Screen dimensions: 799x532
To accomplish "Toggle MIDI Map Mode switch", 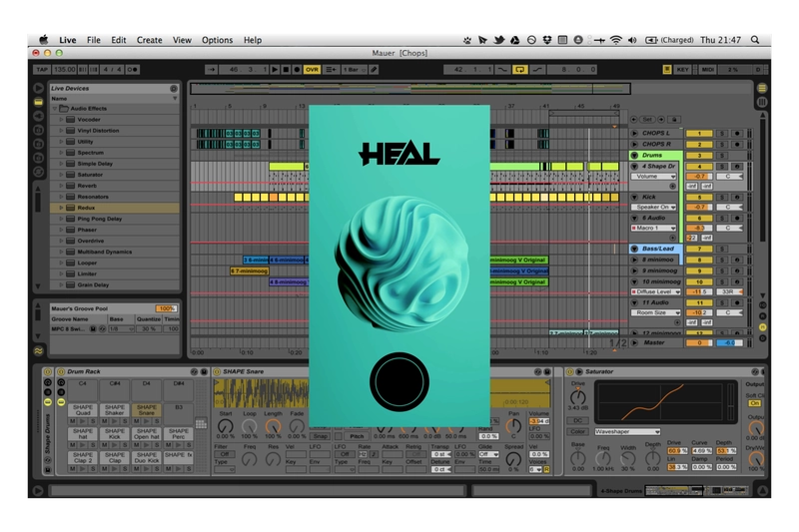I will (x=708, y=69).
